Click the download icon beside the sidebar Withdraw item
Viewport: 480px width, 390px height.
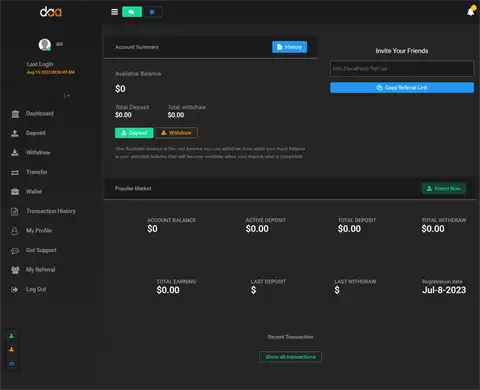pos(15,153)
